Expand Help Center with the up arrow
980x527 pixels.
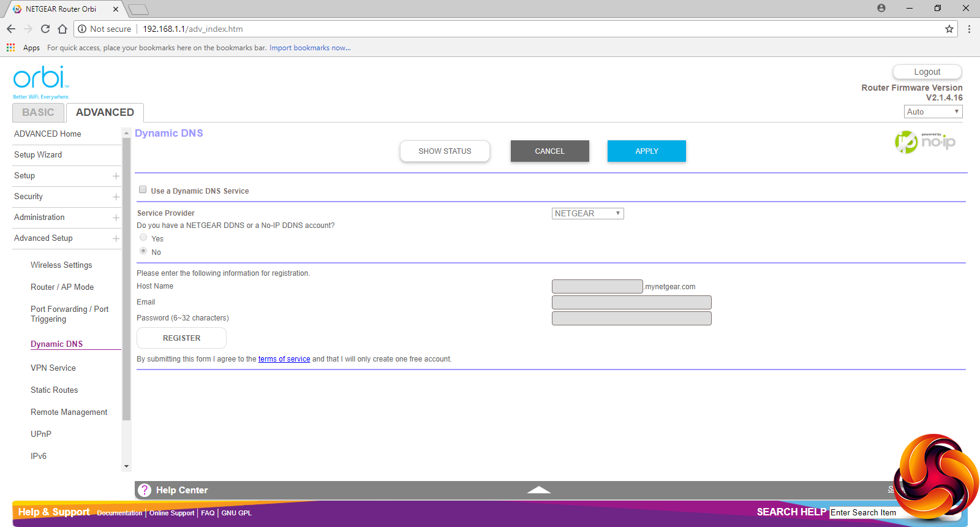pos(538,490)
